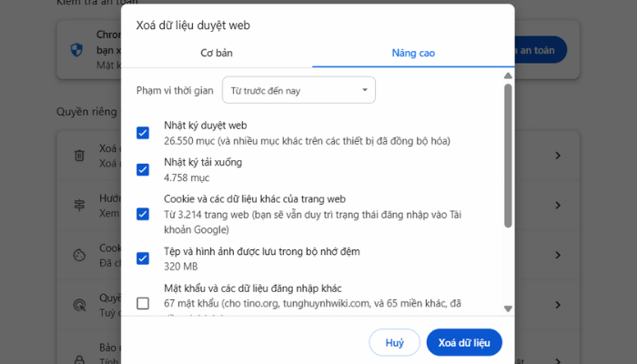Click the 26.550 mục history count text

click(307, 141)
